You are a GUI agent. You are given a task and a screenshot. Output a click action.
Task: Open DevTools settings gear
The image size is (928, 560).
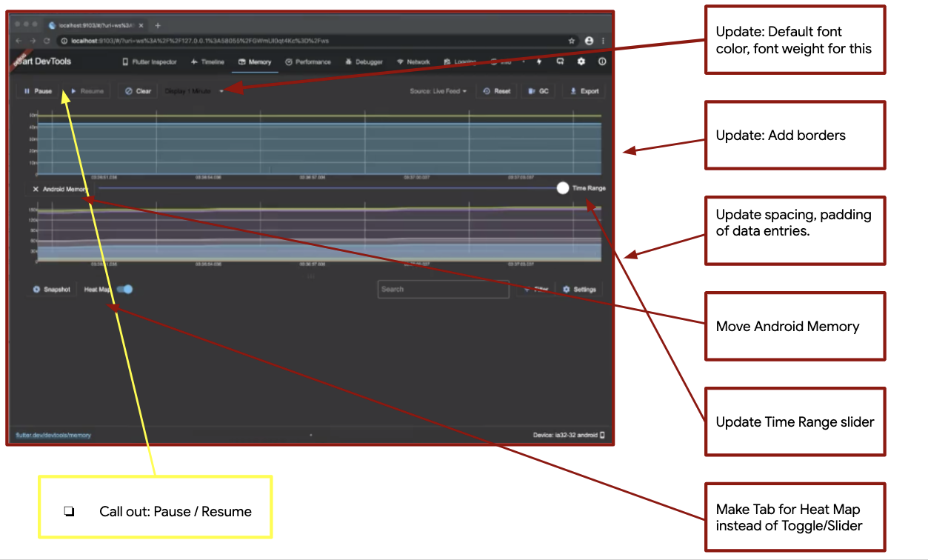click(582, 62)
